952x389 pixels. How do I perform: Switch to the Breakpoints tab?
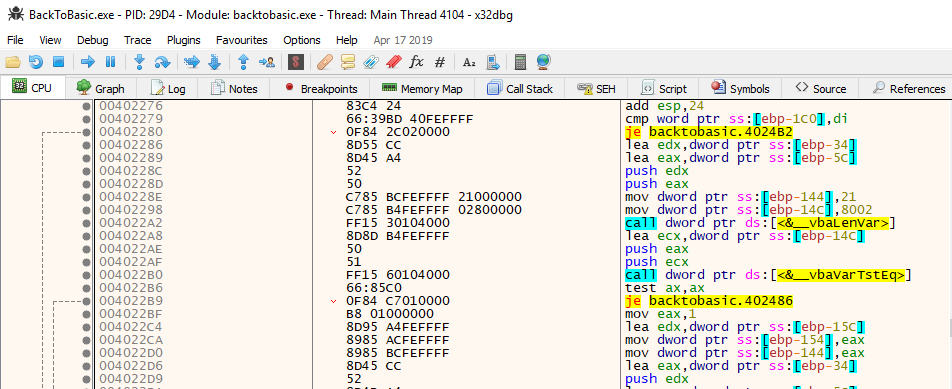click(x=320, y=89)
